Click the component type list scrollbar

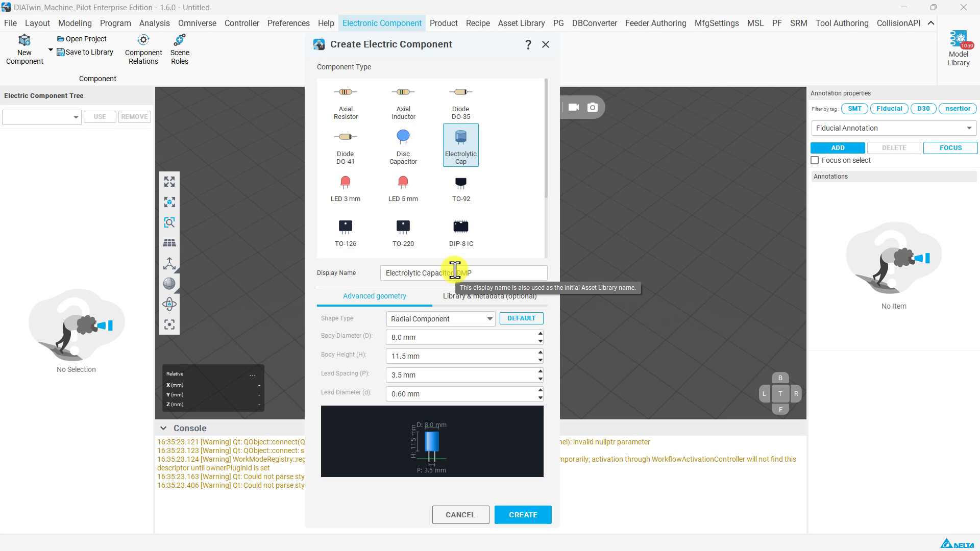pyautogui.click(x=546, y=139)
